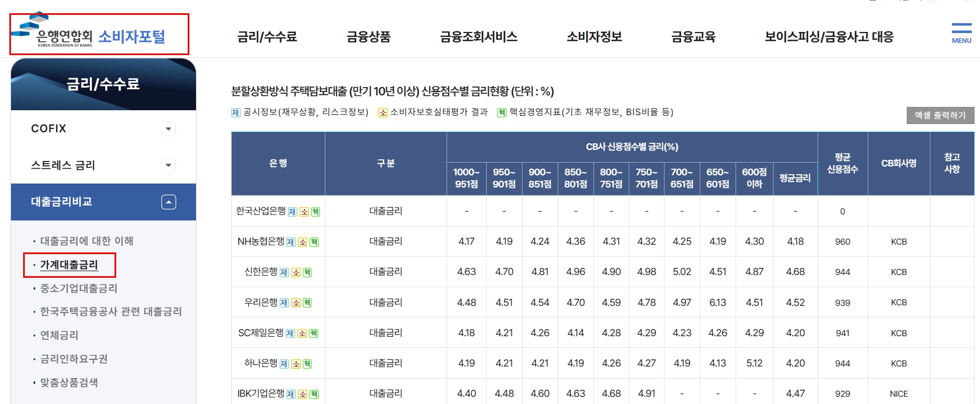Screen dimensions: 980x404
Task: Click 소 icon next to NH농협은행
Action: [303, 242]
